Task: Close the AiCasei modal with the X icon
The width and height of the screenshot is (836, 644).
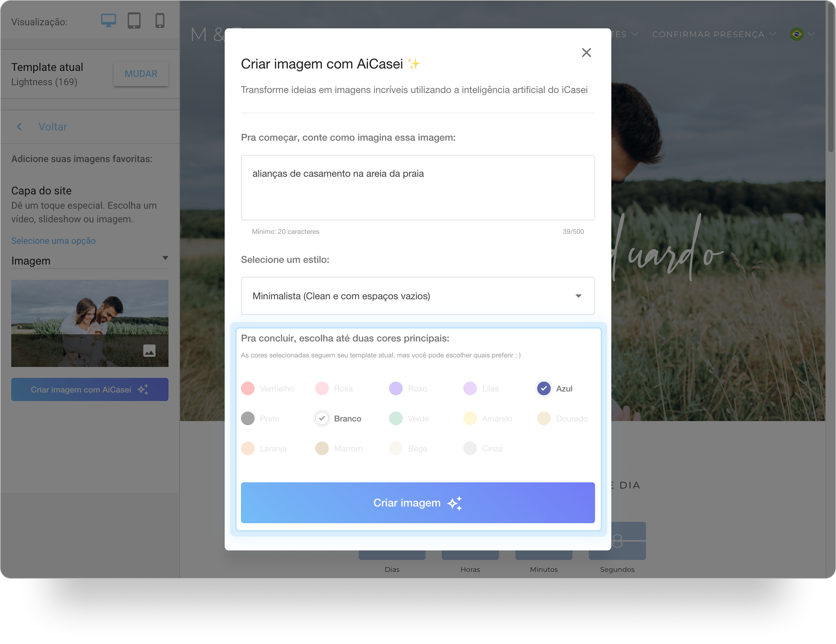Action: point(586,53)
